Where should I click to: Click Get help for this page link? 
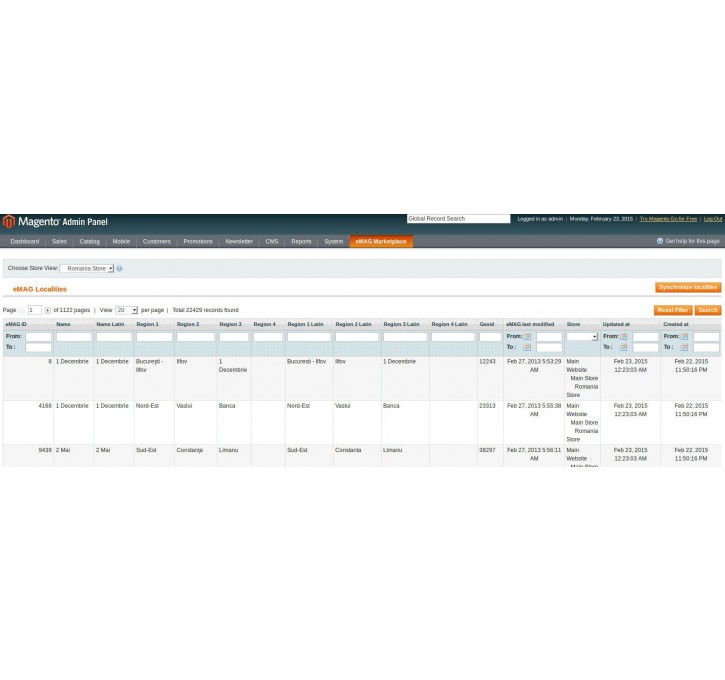click(692, 241)
